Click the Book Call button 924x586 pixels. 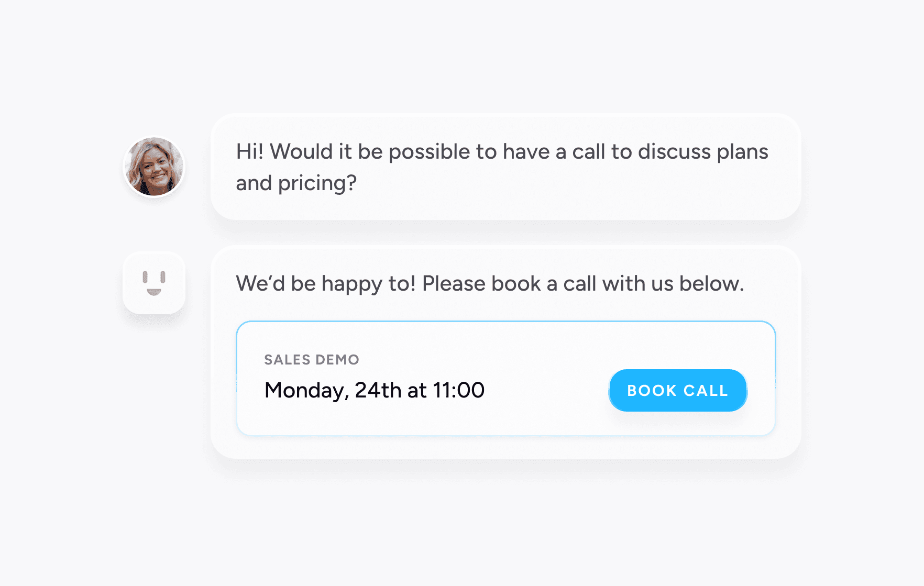click(x=678, y=390)
